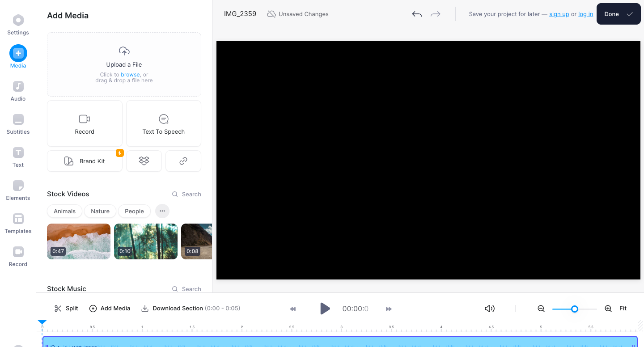The width and height of the screenshot is (644, 347).
Task: Open the Settings sidebar panel
Action: click(18, 25)
